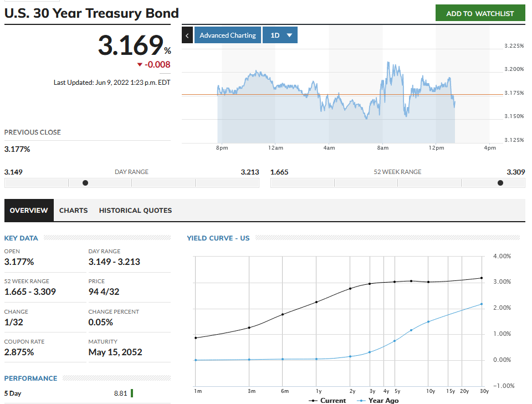Click the Performance section heading
Image resolution: width=532 pixels, height=404 pixels.
[31, 378]
